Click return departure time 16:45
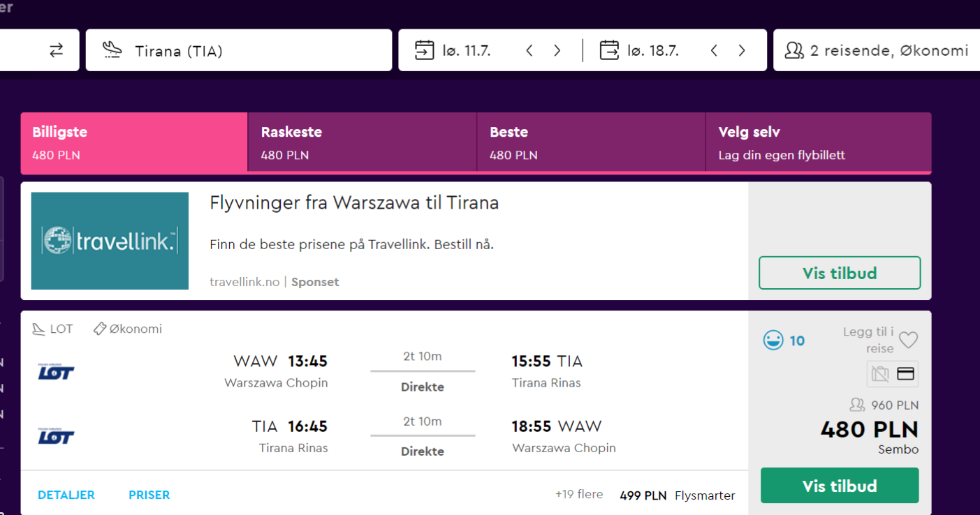The width and height of the screenshot is (980, 515). (x=308, y=426)
